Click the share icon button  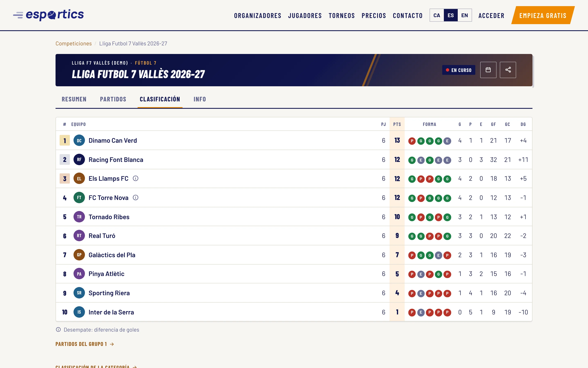coord(508,70)
